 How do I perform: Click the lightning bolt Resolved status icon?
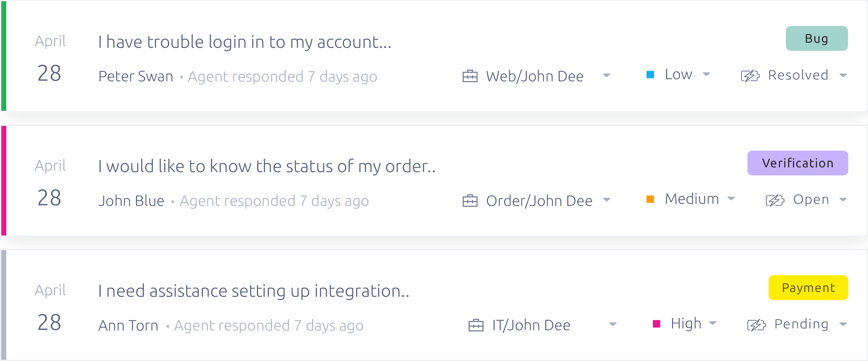[x=750, y=75]
